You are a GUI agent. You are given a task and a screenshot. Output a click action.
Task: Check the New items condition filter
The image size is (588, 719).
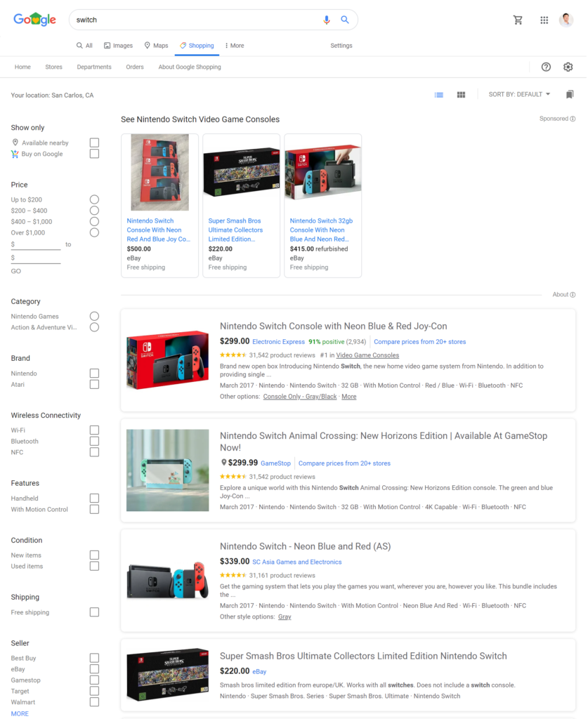94,555
